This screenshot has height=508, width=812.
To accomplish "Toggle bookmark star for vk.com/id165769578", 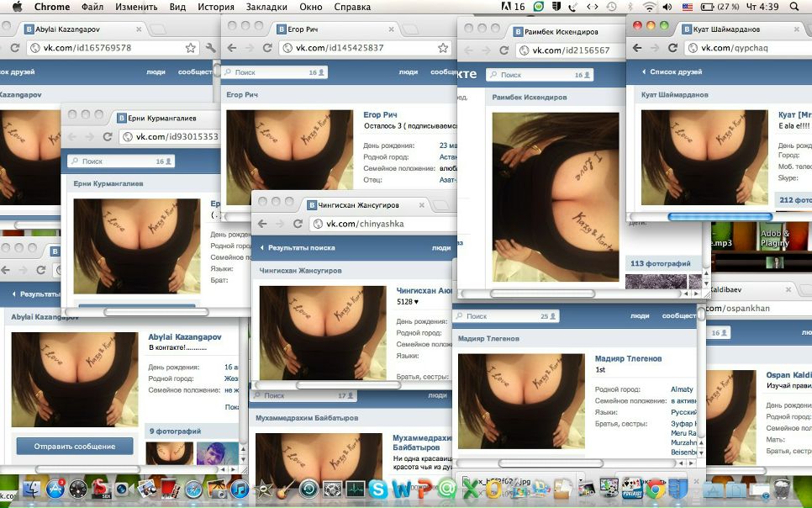I will click(x=191, y=48).
